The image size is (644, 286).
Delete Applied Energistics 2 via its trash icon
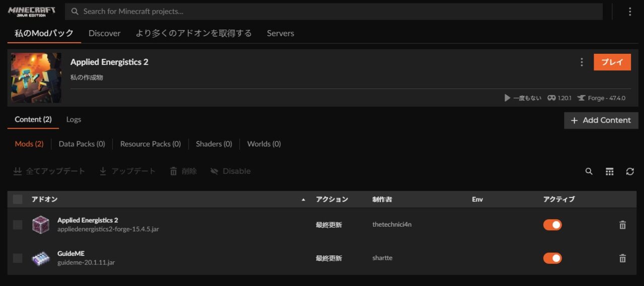(622, 225)
